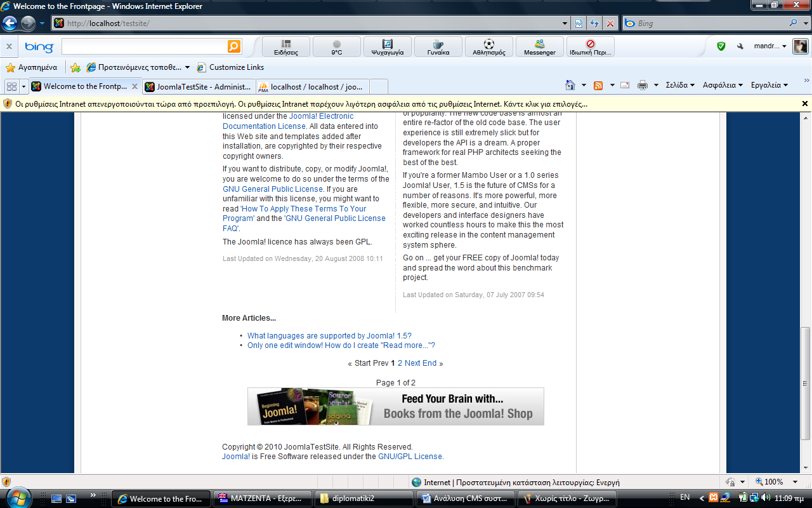Viewport: 812px width, 508px height.
Task: Click the Γυναίκα toolbar button
Action: point(438,47)
